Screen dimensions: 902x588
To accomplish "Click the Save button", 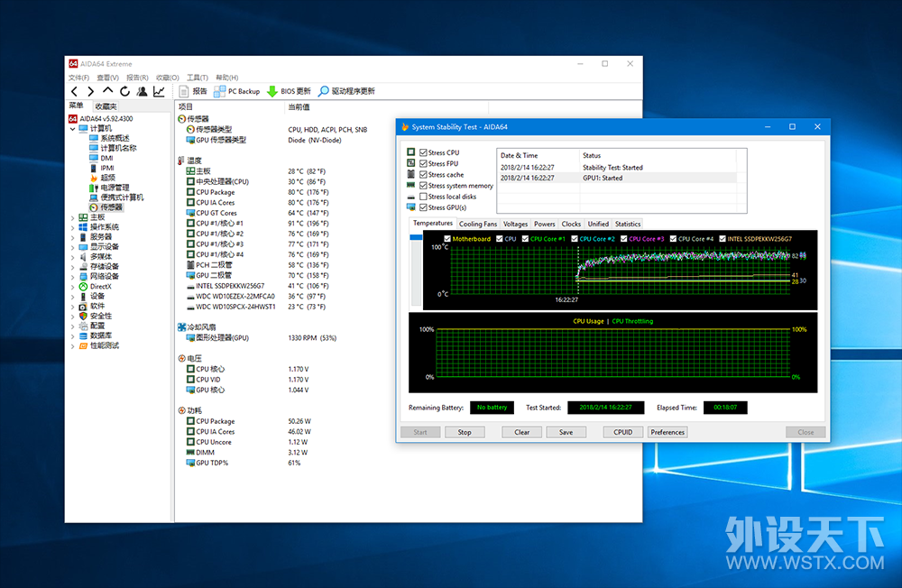I will [566, 432].
